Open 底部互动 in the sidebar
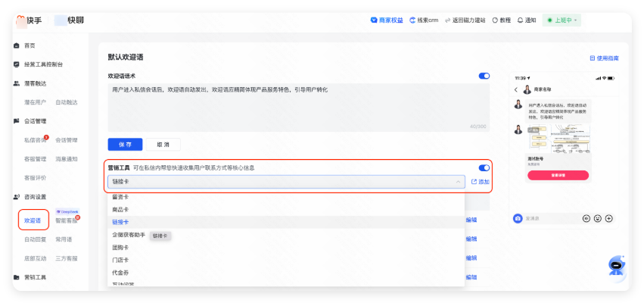The width and height of the screenshot is (644, 303). (x=35, y=258)
